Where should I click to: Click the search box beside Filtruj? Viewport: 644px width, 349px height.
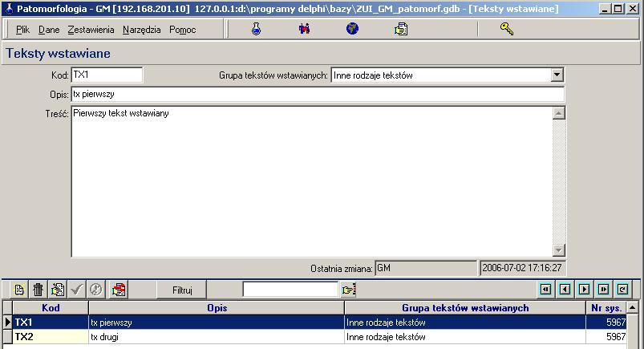[290, 290]
